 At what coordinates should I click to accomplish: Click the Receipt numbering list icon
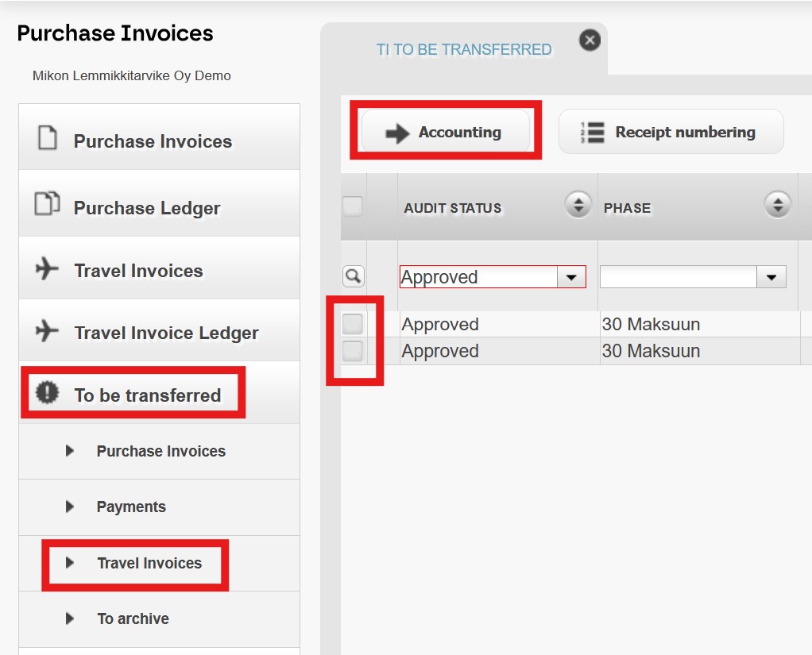[x=593, y=133]
